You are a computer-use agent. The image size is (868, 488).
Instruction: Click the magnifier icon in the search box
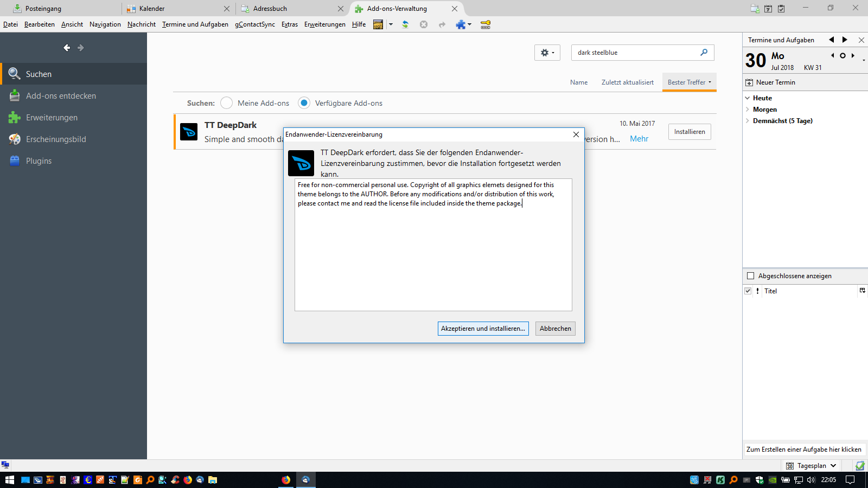[x=704, y=53]
